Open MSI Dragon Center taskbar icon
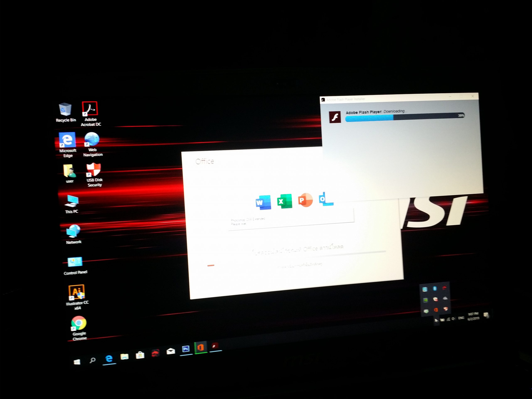The height and width of the screenshot is (399, 532). pos(155,353)
